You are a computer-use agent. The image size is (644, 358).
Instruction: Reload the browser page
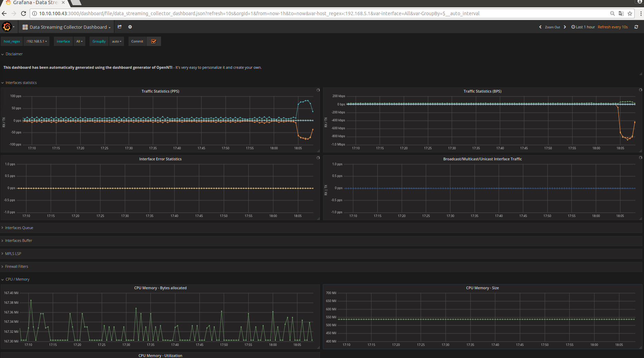point(23,13)
